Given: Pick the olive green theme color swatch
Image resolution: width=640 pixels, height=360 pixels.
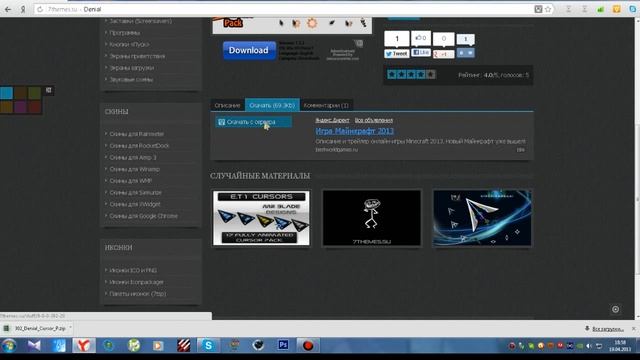Looking at the screenshot, I should pos(34,93).
